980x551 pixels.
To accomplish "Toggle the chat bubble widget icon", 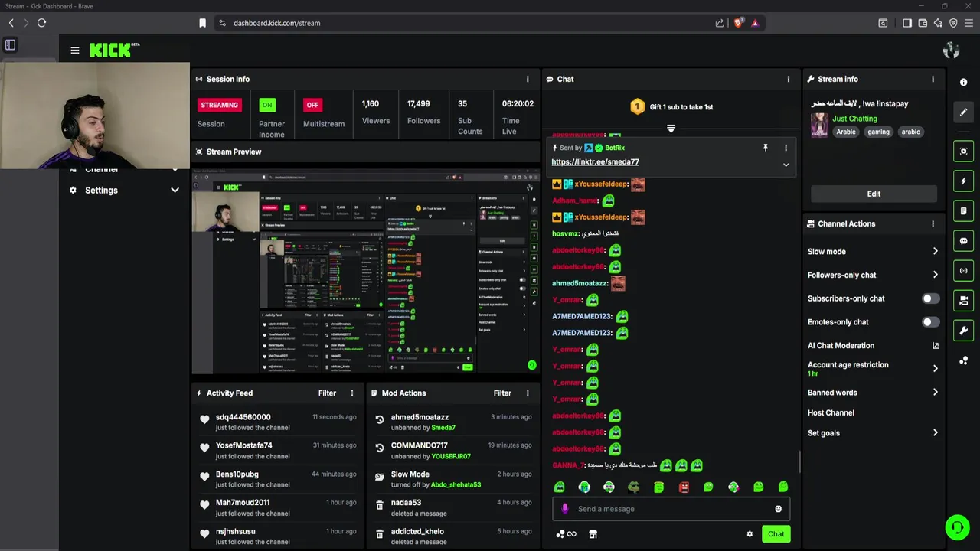I will click(964, 241).
